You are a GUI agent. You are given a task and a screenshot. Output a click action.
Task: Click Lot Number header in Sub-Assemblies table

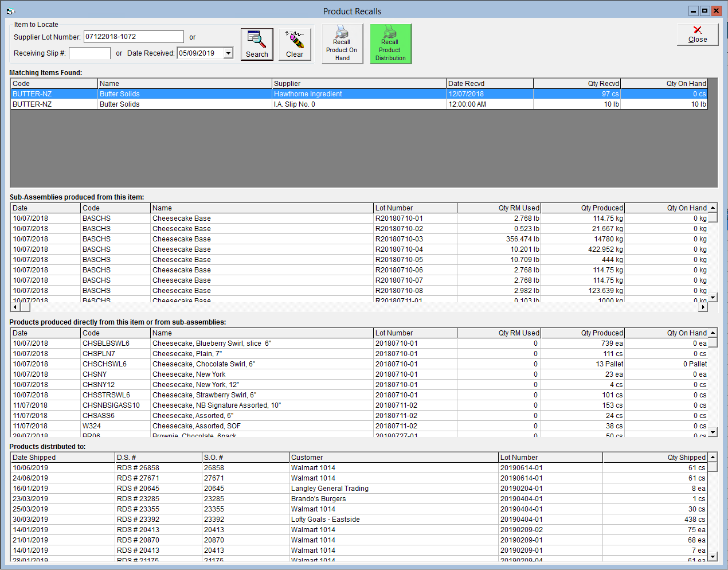pyautogui.click(x=415, y=208)
